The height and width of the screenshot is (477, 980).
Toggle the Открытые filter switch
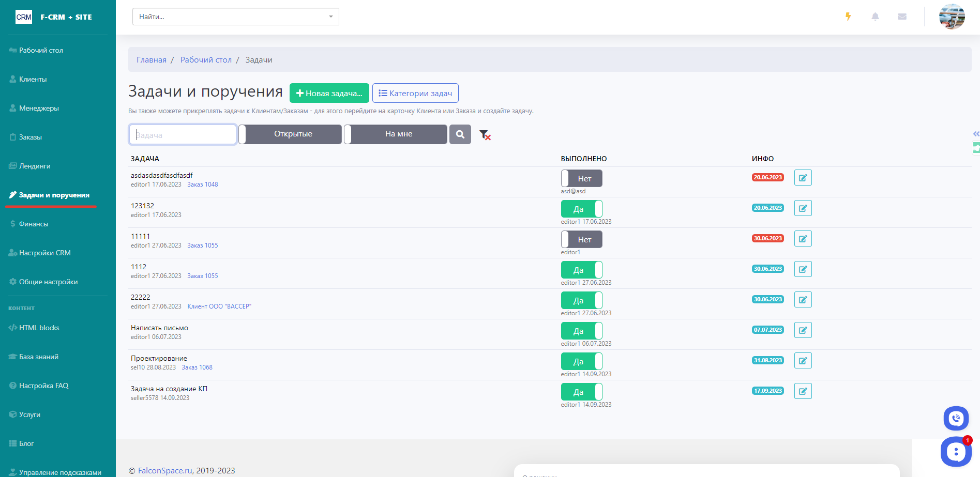[290, 134]
